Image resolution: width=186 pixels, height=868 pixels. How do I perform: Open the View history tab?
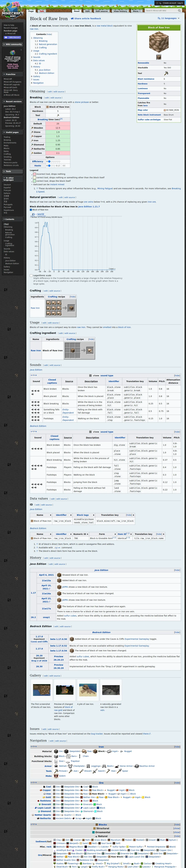coord(120,11)
